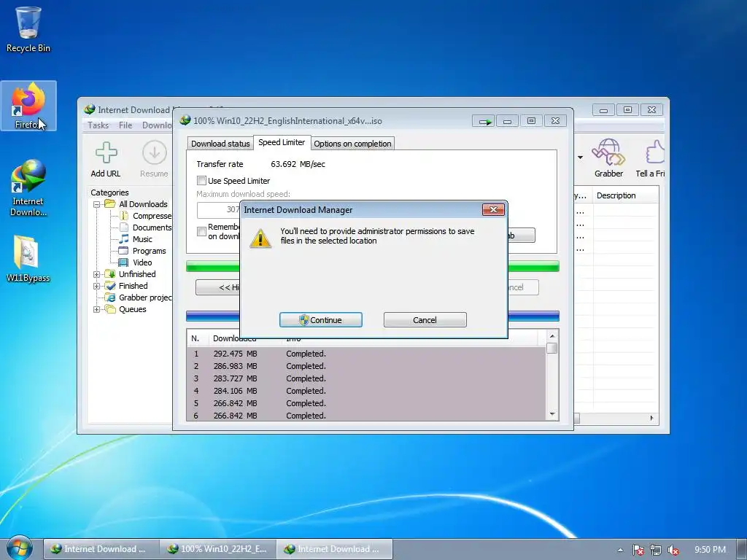The width and height of the screenshot is (747, 560).
Task: Select the Compressed category folder
Action: click(146, 216)
